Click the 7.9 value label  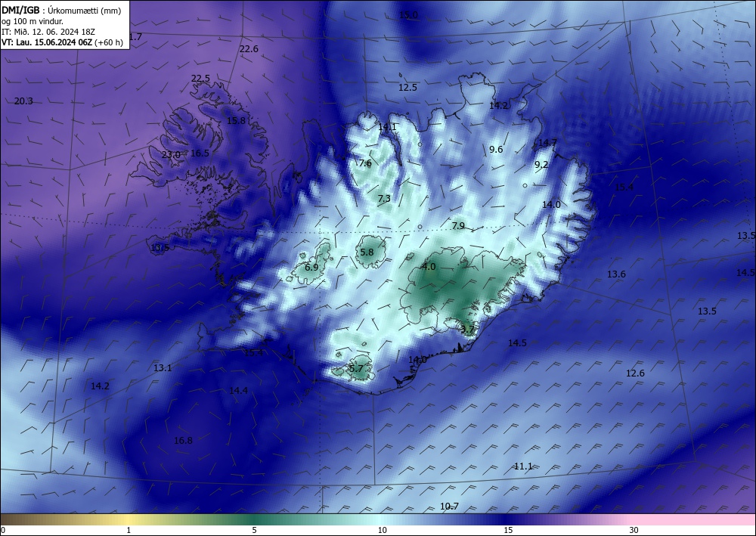459,226
